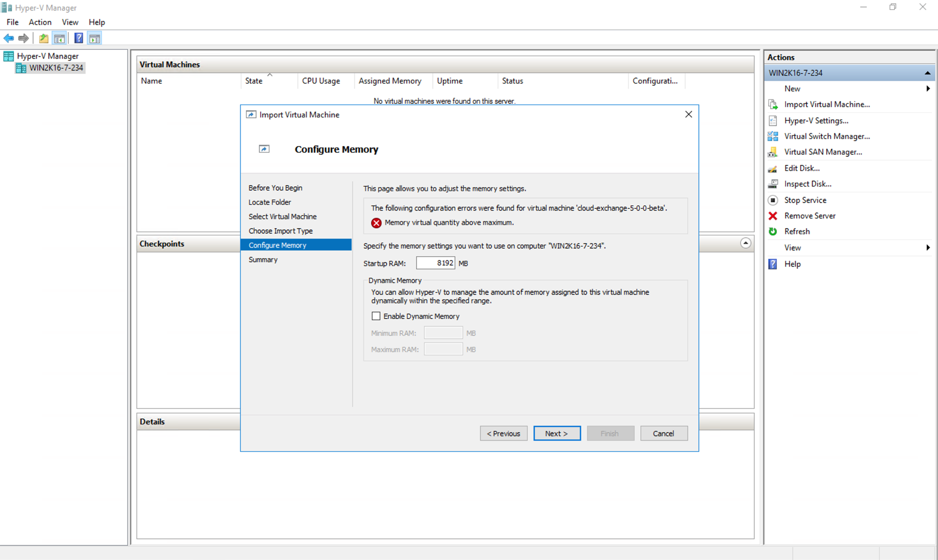Click the disabled Finish button
This screenshot has width=938, height=560.
coord(611,433)
